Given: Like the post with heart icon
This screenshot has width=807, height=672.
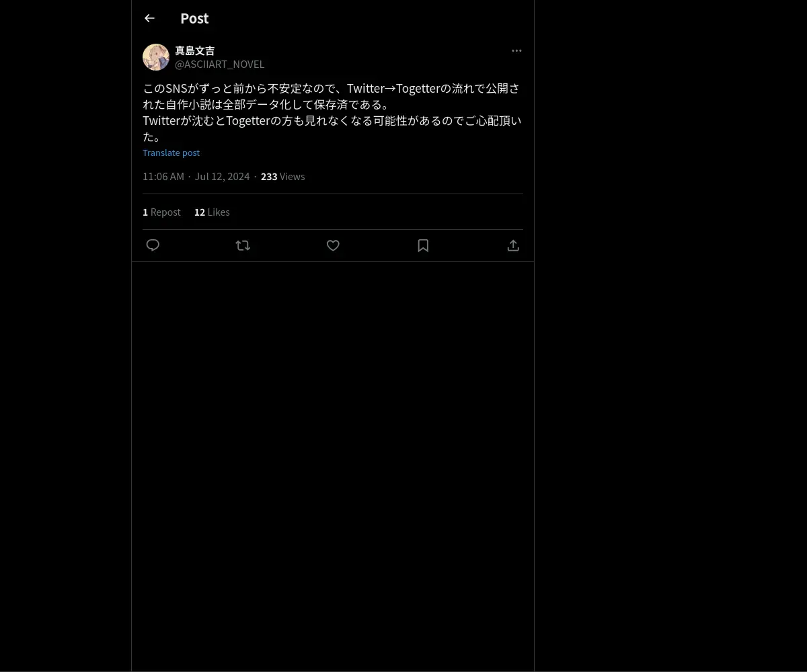Looking at the screenshot, I should pos(333,245).
